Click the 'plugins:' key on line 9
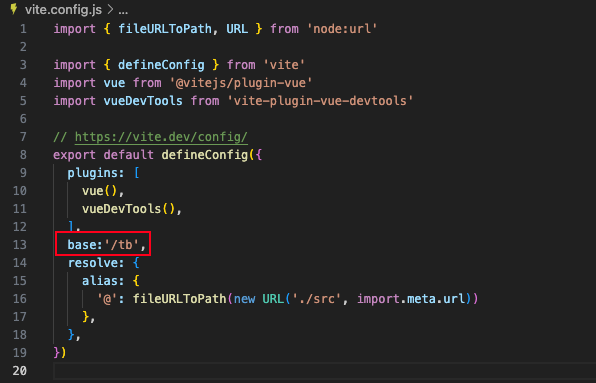596x383 pixels. pyautogui.click(x=96, y=173)
